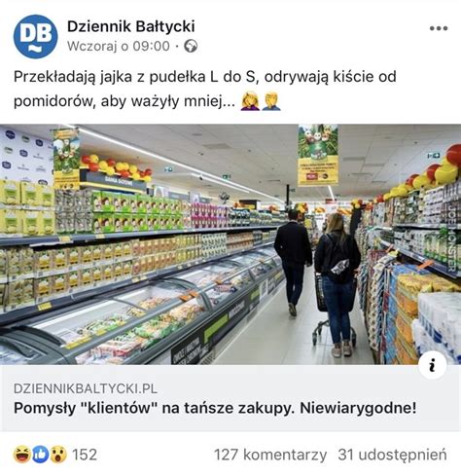The height and width of the screenshot is (476, 461).
Task: Open the three-dot post options menu
Action: click(x=439, y=28)
